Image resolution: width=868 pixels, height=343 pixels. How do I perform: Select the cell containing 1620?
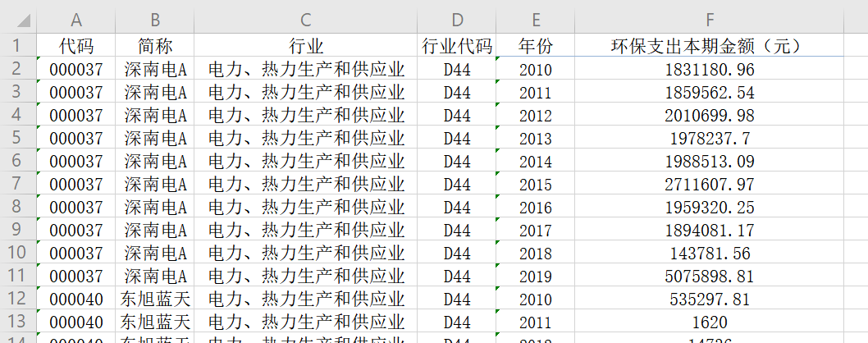click(710, 322)
